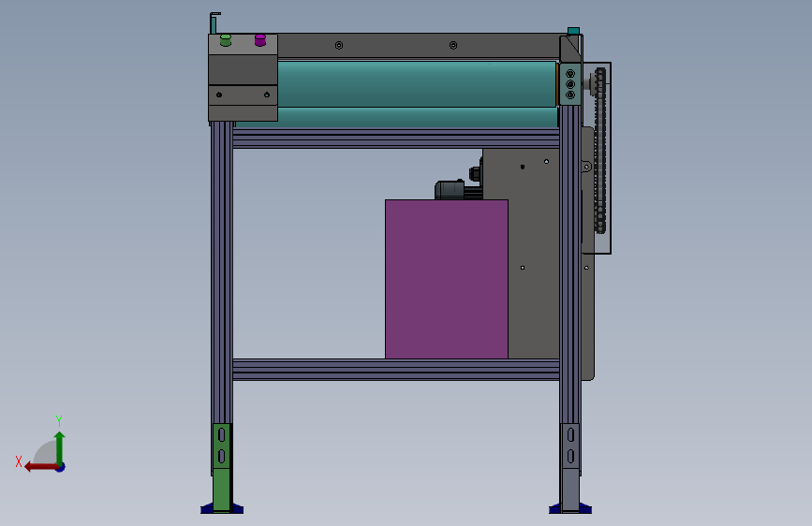Click the triad's red X label

(19, 461)
